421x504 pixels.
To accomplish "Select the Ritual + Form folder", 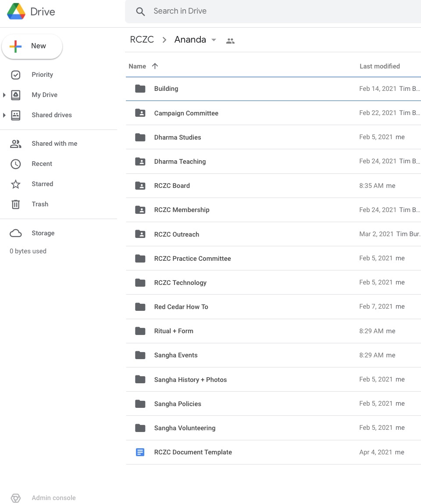I will [273, 331].
